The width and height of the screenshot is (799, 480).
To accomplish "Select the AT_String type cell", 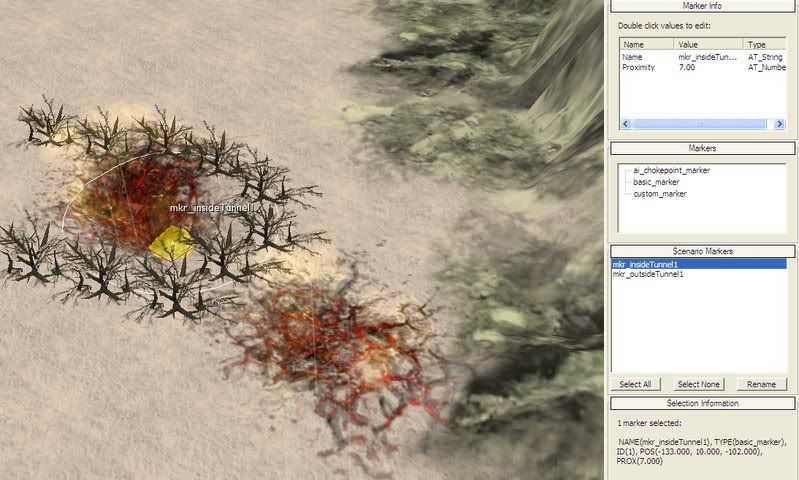I will (x=765, y=57).
